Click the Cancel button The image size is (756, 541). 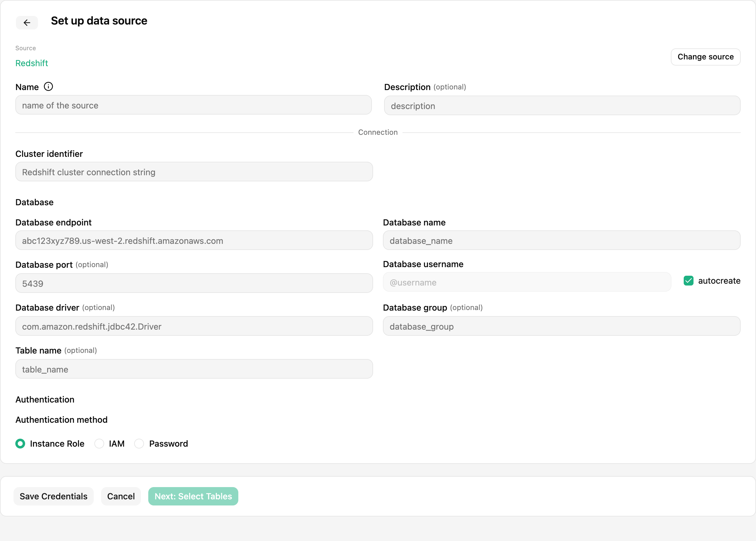point(121,496)
